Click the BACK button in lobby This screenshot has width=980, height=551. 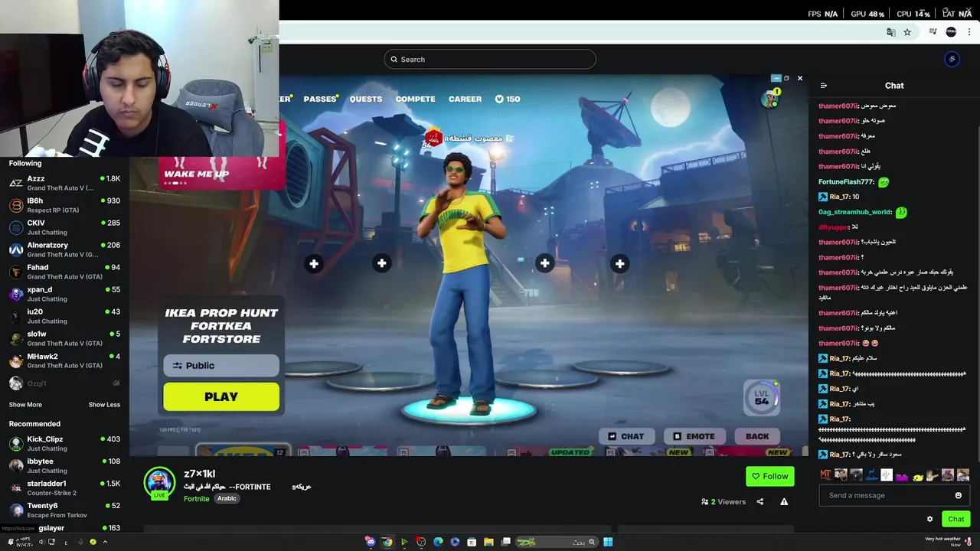pos(757,436)
